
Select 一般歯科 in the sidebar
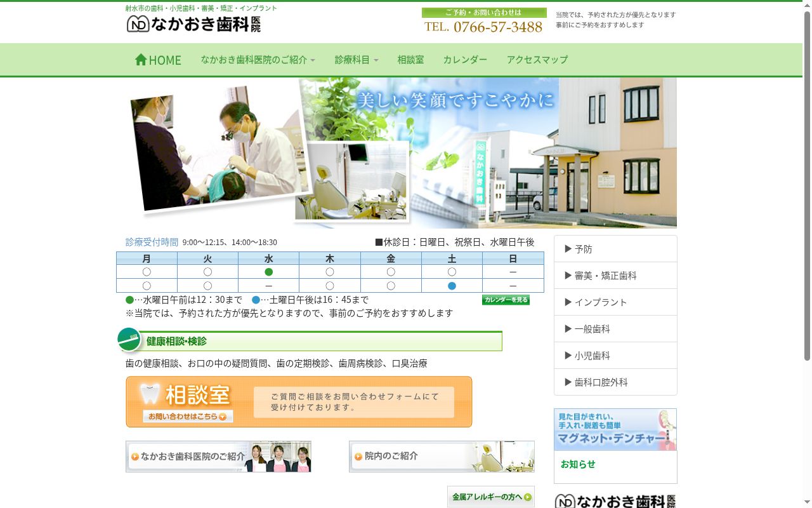point(615,329)
